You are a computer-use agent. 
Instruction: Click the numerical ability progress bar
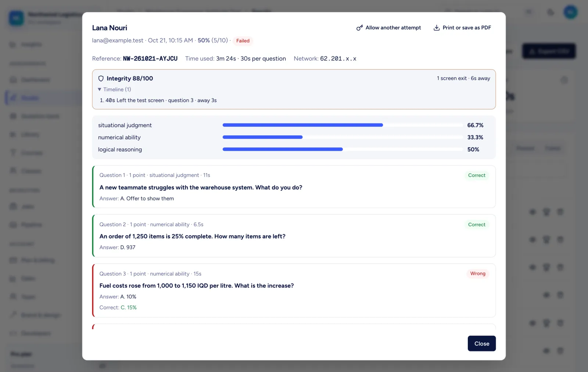click(x=343, y=137)
